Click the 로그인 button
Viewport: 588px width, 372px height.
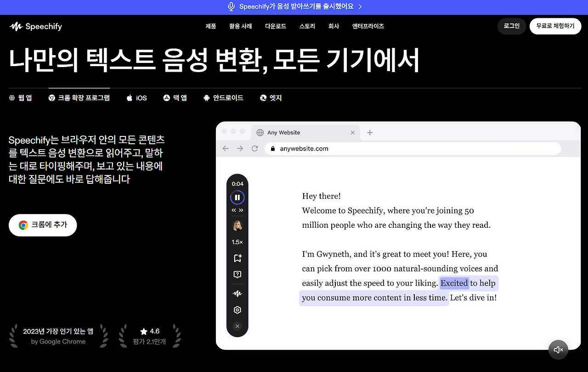512,26
